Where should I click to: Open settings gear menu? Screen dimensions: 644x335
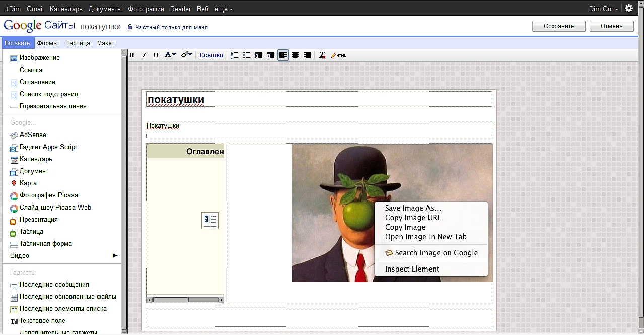629,8
